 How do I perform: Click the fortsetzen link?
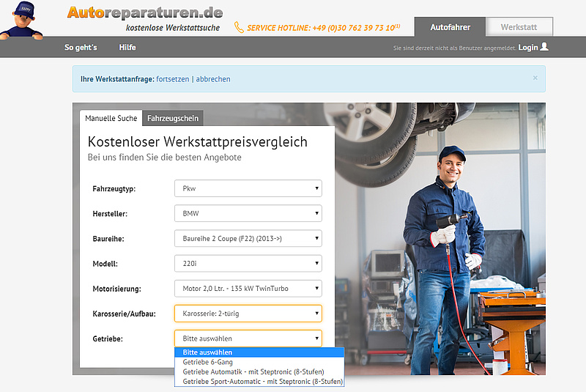click(x=173, y=79)
